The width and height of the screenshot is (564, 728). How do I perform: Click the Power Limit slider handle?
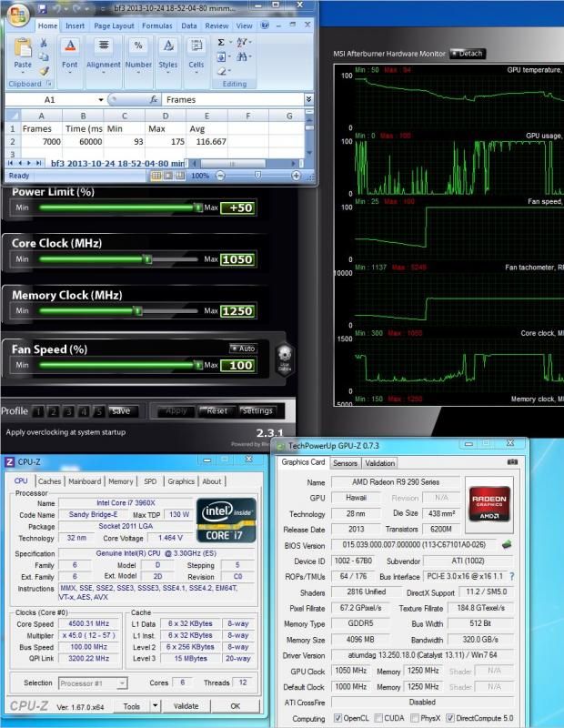(198, 207)
